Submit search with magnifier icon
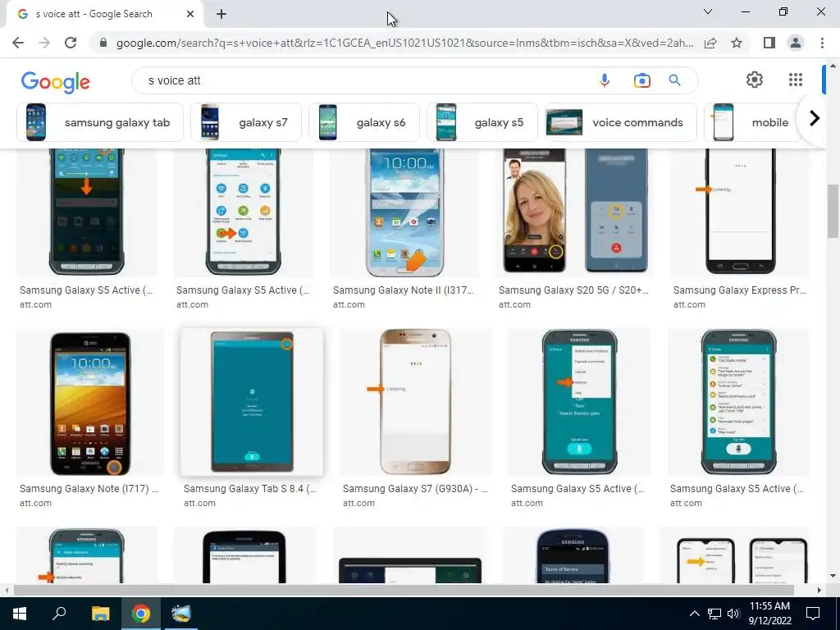 pos(674,80)
